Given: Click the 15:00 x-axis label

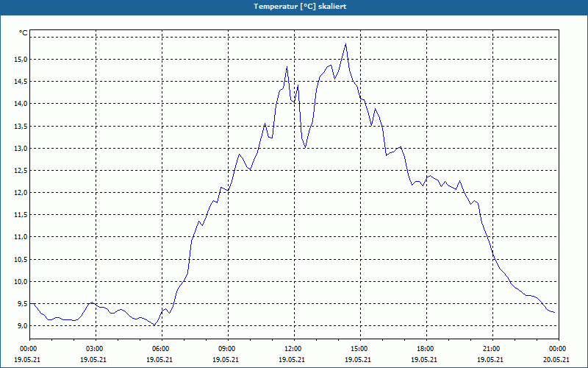Looking at the screenshot, I should (358, 349).
